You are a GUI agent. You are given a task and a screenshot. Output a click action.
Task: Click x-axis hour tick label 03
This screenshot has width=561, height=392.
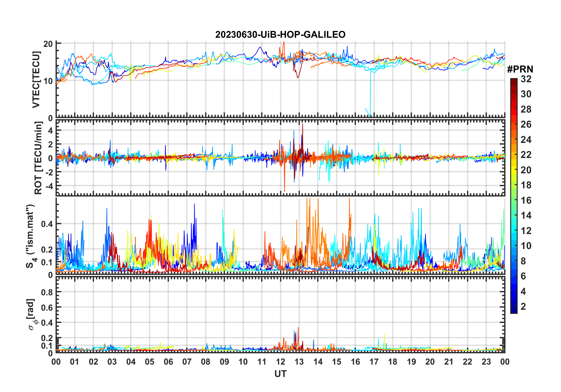[112, 362]
